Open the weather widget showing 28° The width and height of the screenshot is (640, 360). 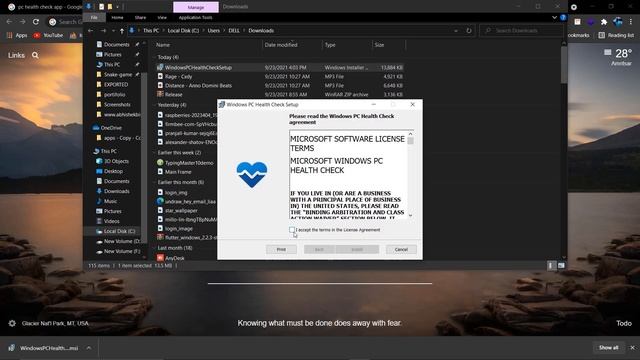[x=618, y=57]
